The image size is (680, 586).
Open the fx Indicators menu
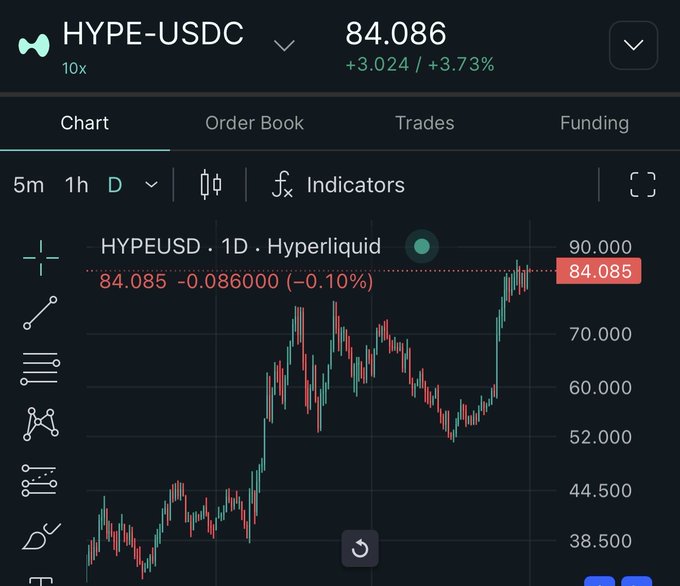click(x=338, y=185)
